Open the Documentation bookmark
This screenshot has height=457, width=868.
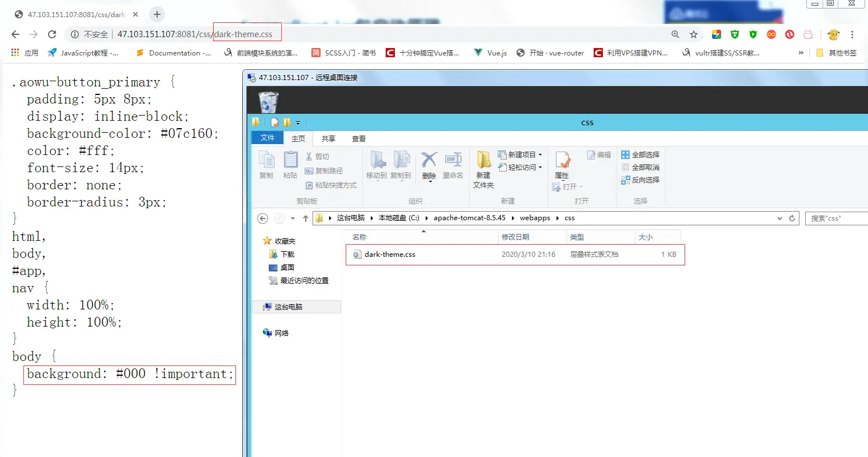point(174,53)
